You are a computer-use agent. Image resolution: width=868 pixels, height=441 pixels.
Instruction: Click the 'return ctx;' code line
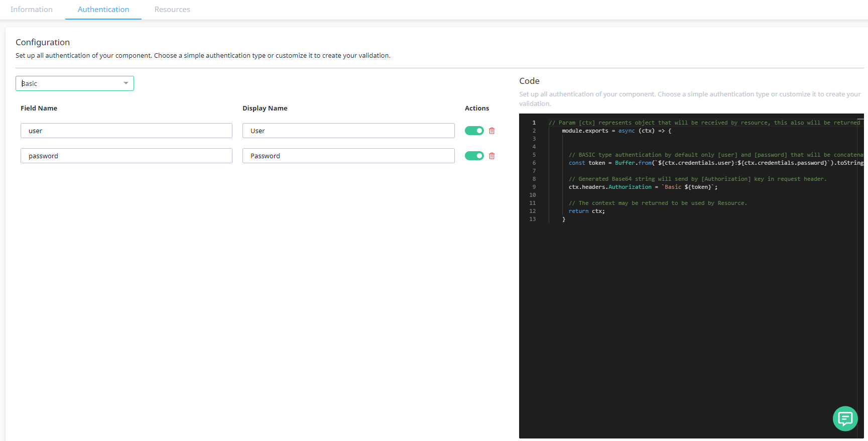(586, 211)
